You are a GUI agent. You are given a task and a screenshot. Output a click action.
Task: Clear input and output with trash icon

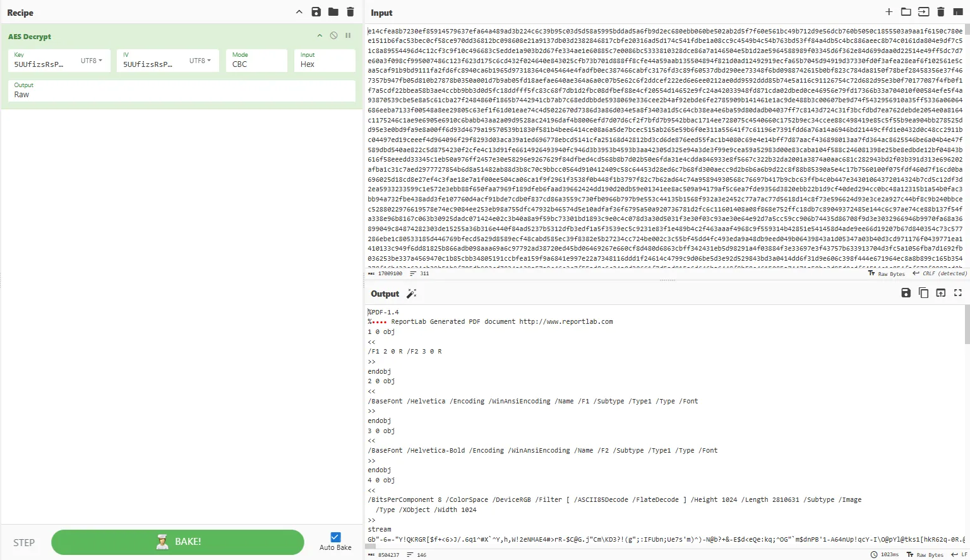[940, 12]
